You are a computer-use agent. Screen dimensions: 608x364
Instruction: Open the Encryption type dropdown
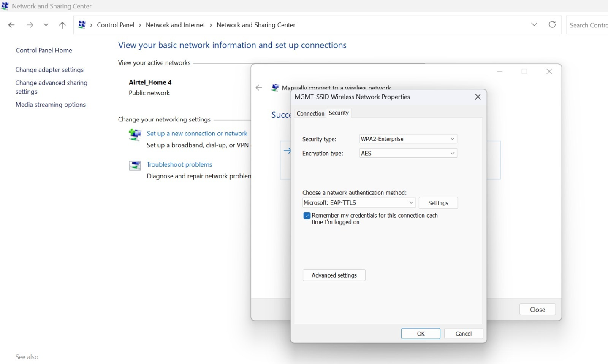point(407,153)
